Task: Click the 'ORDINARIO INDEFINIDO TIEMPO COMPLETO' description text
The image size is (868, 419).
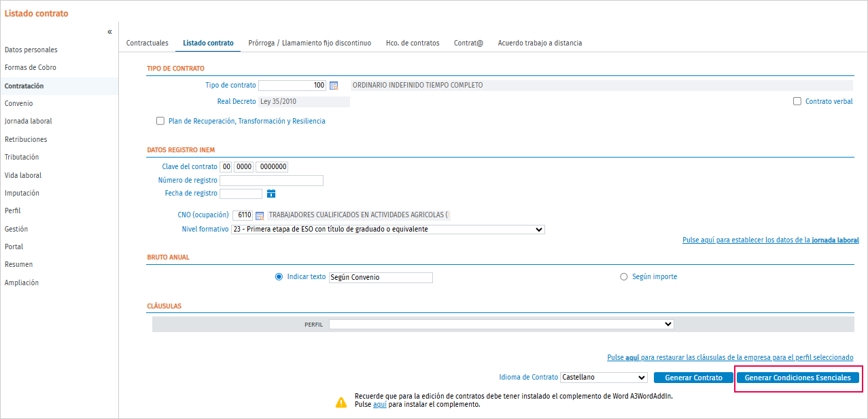Action: pyautogui.click(x=418, y=86)
